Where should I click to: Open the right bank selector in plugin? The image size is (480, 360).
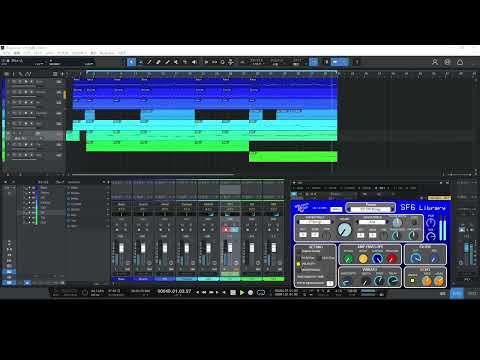pyautogui.click(x=372, y=222)
